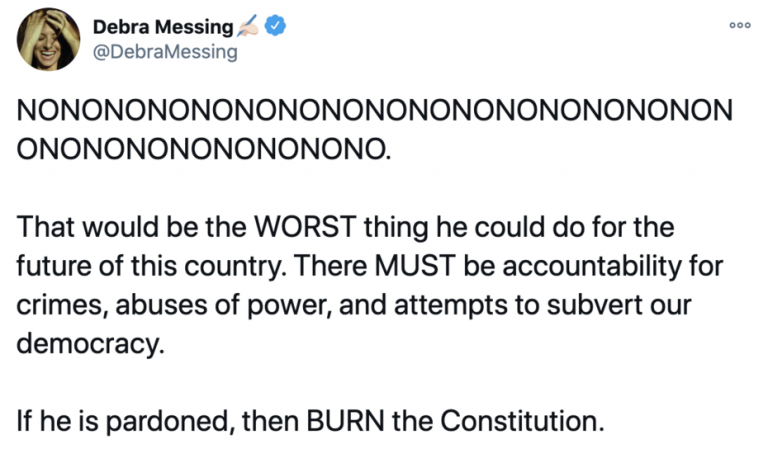Click the Debra Messing display name

[161, 27]
